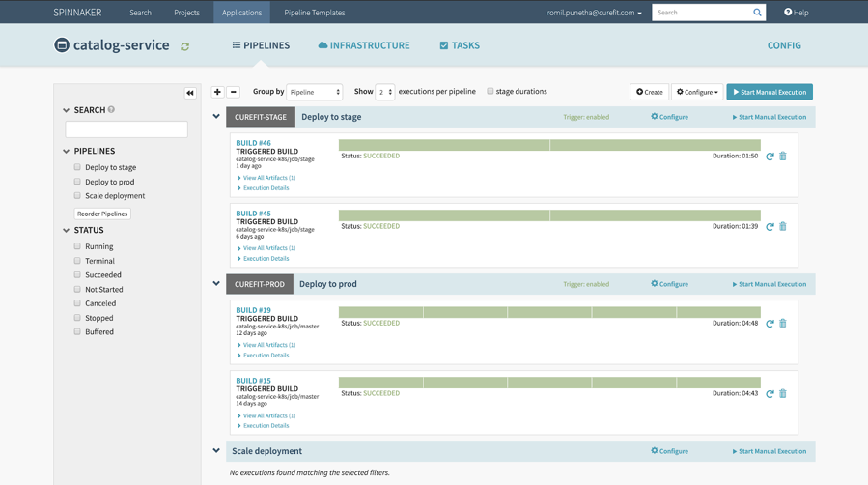Enable the Not Started status filter

pos(77,289)
